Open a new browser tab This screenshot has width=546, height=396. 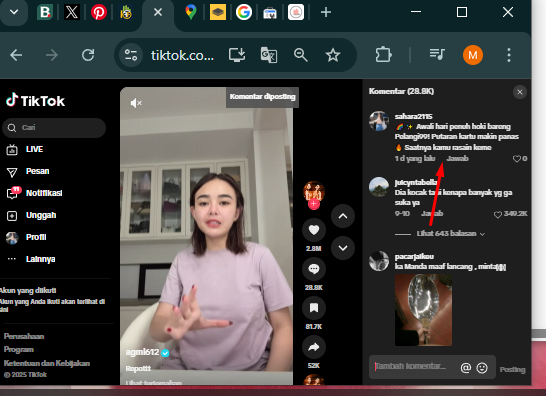(x=326, y=13)
